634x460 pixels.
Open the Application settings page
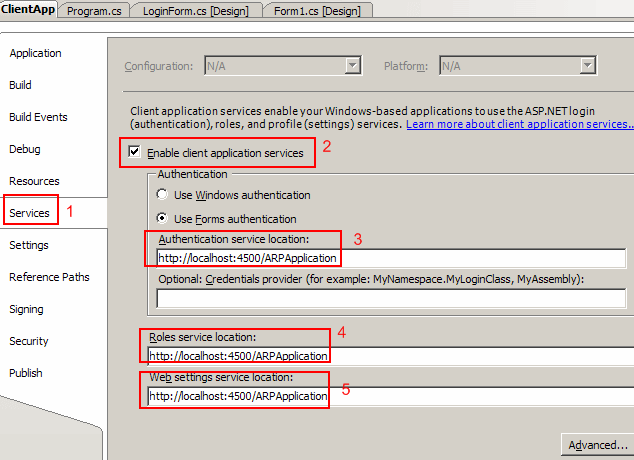(35, 53)
